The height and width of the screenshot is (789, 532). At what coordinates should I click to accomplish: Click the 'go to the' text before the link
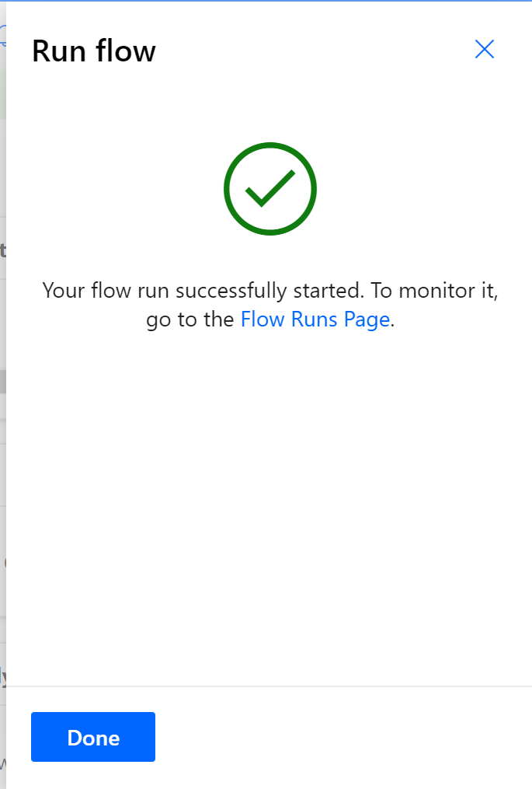[x=190, y=319]
